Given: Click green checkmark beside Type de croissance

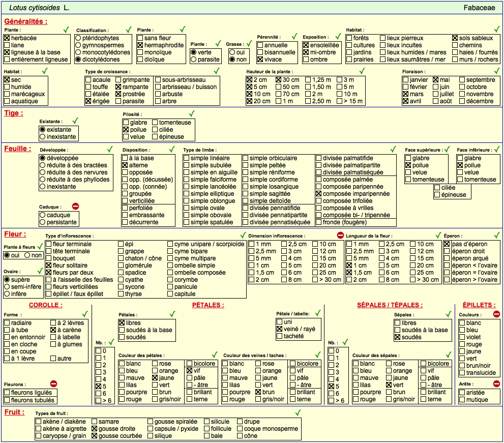Looking at the screenshot, I should coord(217,71).
